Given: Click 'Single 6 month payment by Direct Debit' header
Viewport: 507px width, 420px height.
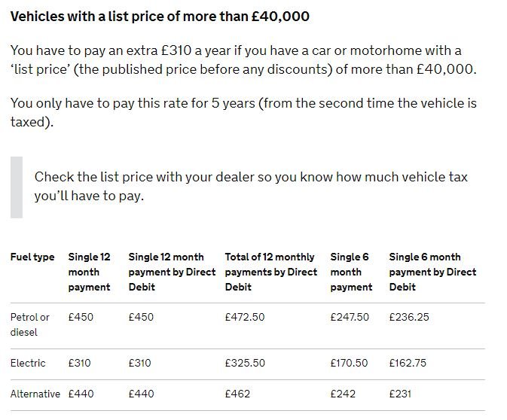Looking at the screenshot, I should coord(432,272).
